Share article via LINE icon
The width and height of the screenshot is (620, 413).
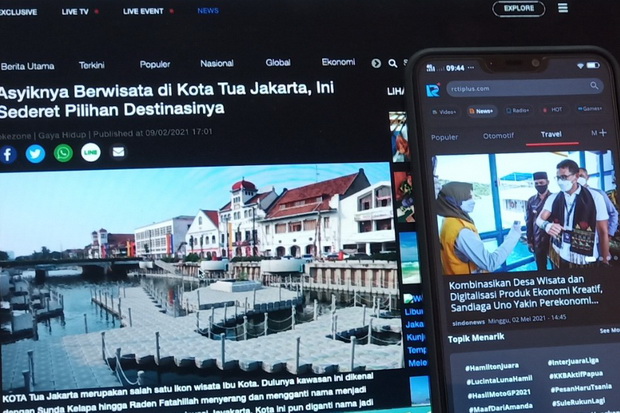coord(91,152)
